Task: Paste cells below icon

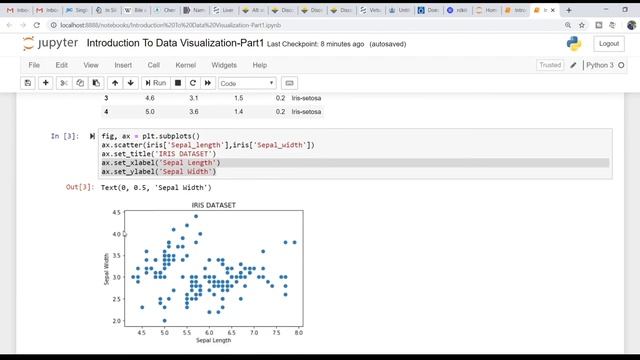Action: 96,83
